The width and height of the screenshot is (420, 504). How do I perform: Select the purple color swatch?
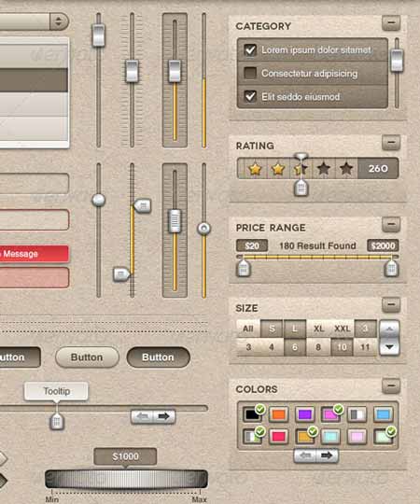point(304,414)
